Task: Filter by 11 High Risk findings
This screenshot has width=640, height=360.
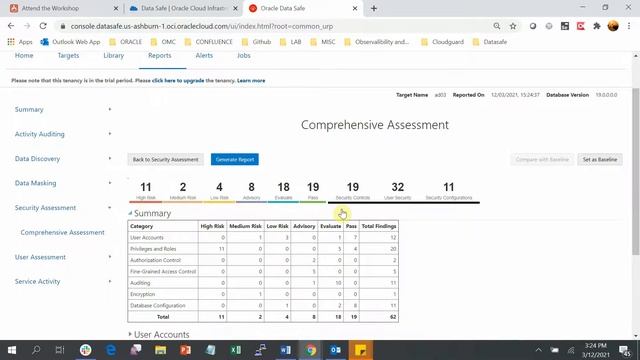Action: tap(146, 191)
